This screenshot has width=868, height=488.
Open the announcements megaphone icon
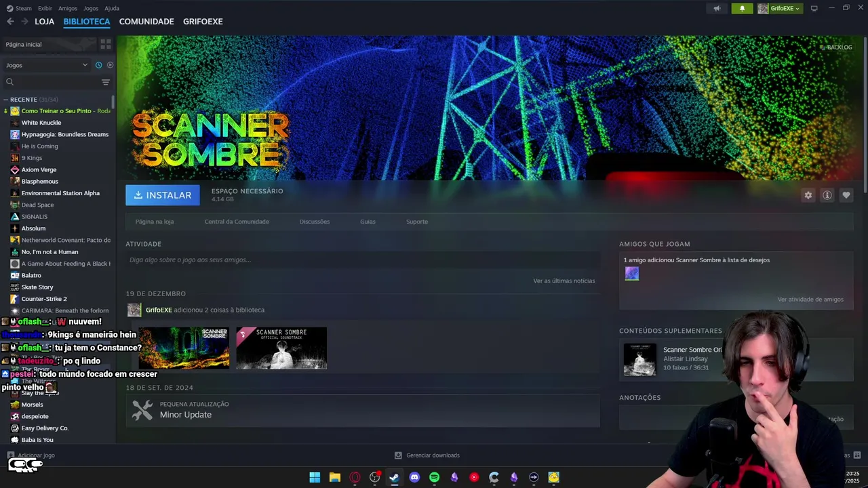pos(717,8)
